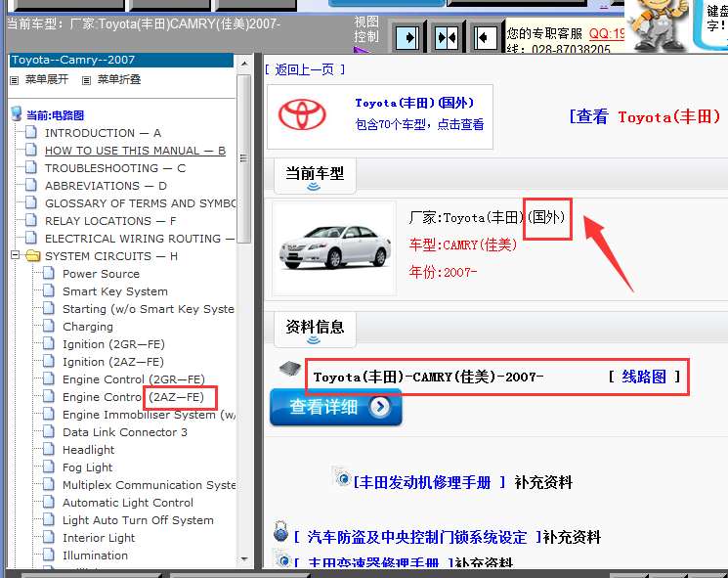Screen dimensions: 728x578
Task: Open HOW TO USE THIS MANUAL — B
Action: coord(135,151)
